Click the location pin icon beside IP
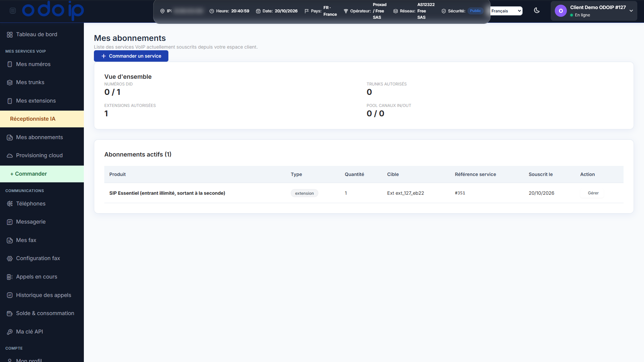Viewport: 644px width, 362px height. [x=162, y=11]
